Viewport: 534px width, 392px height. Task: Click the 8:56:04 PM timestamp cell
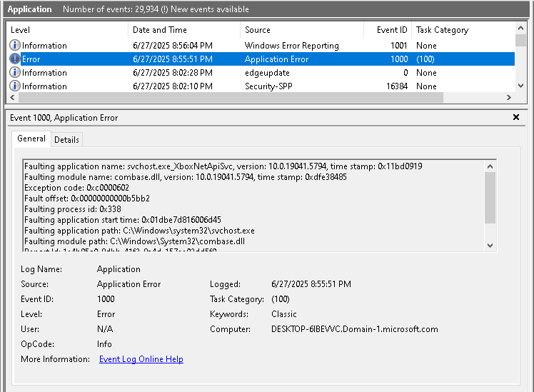(x=173, y=45)
